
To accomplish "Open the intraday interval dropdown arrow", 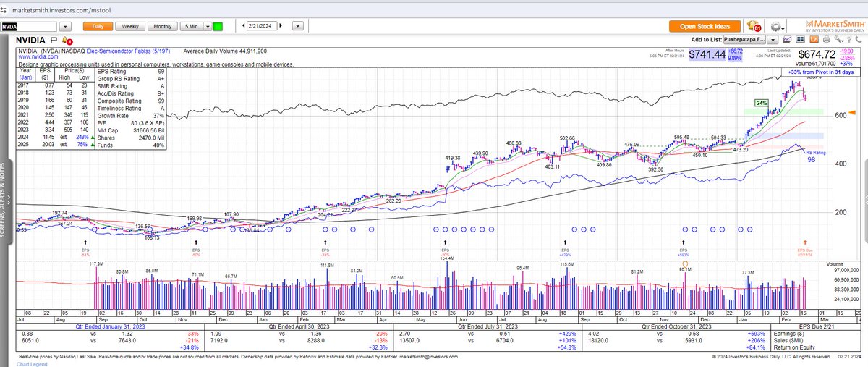I will coord(208,26).
